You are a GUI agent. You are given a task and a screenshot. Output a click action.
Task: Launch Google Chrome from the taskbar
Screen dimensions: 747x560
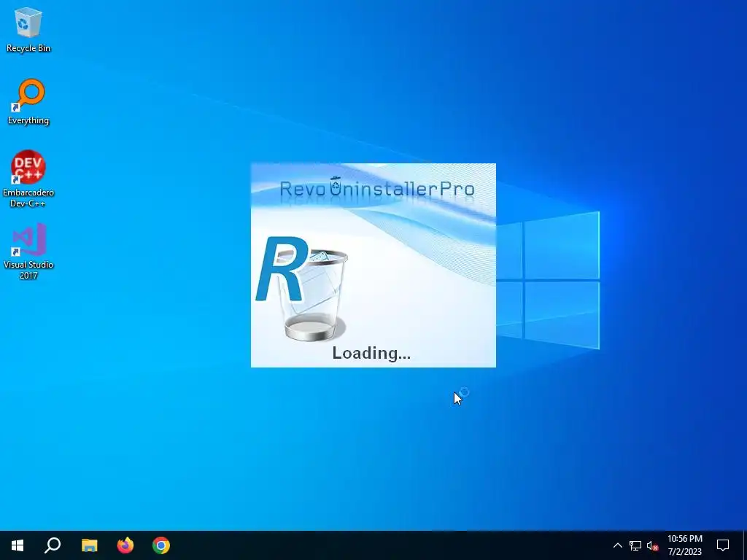pos(161,545)
